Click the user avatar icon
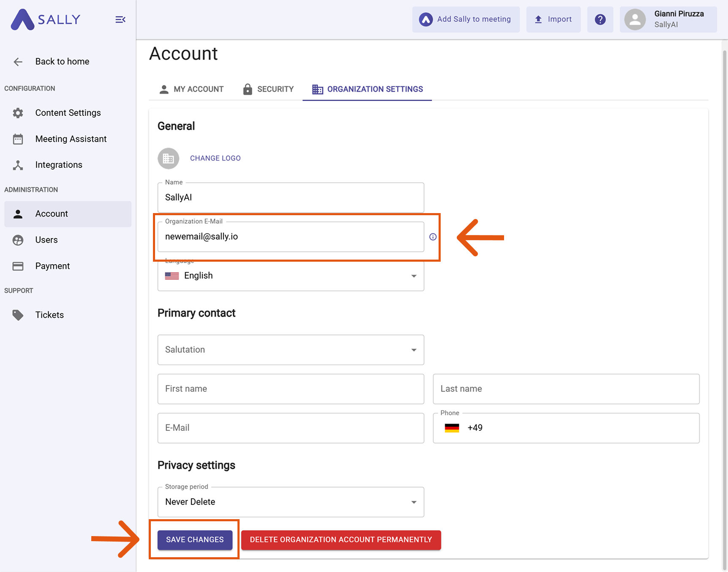This screenshot has height=572, width=728. coord(635,19)
